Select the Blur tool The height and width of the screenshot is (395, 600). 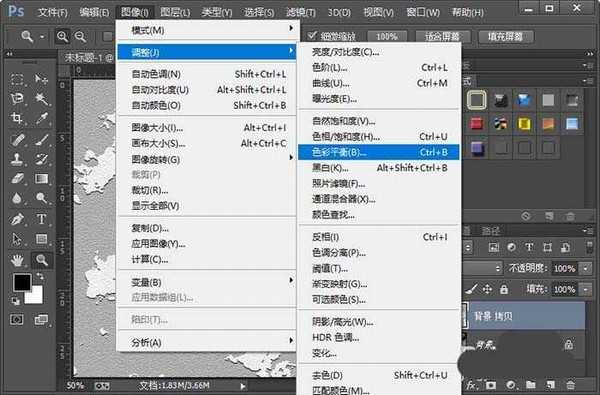point(17,198)
